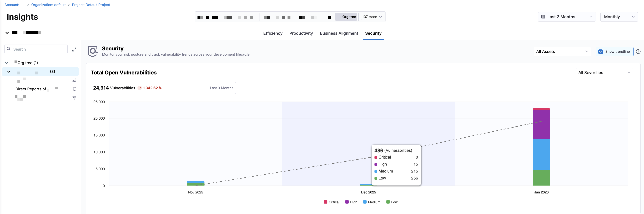This screenshot has width=644, height=214.
Task: Toggle Critical series in chart legend
Action: click(x=331, y=202)
